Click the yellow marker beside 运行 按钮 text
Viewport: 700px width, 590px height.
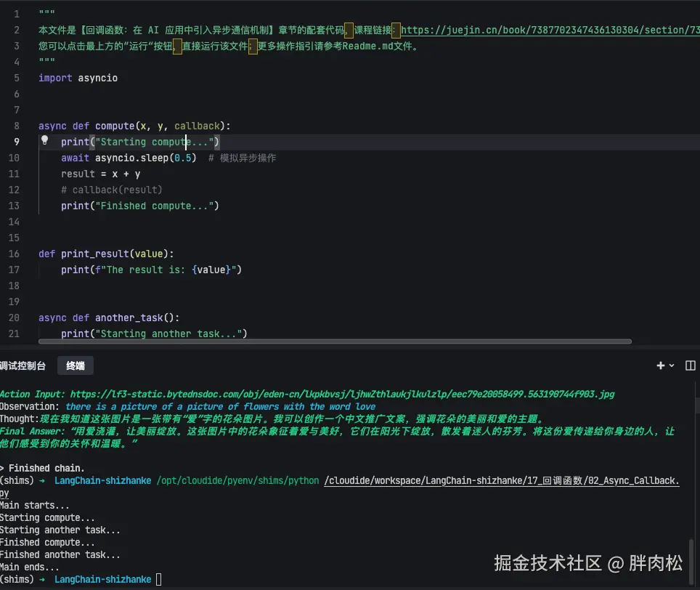point(176,45)
